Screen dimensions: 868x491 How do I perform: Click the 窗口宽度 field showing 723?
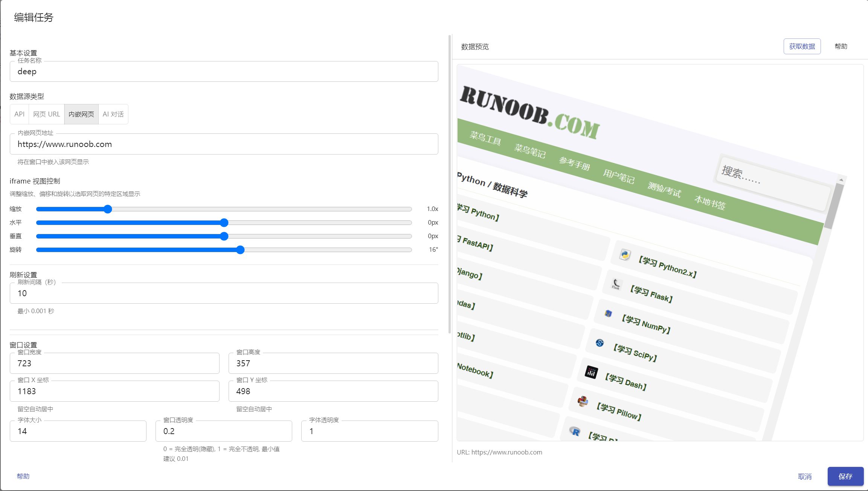(114, 363)
